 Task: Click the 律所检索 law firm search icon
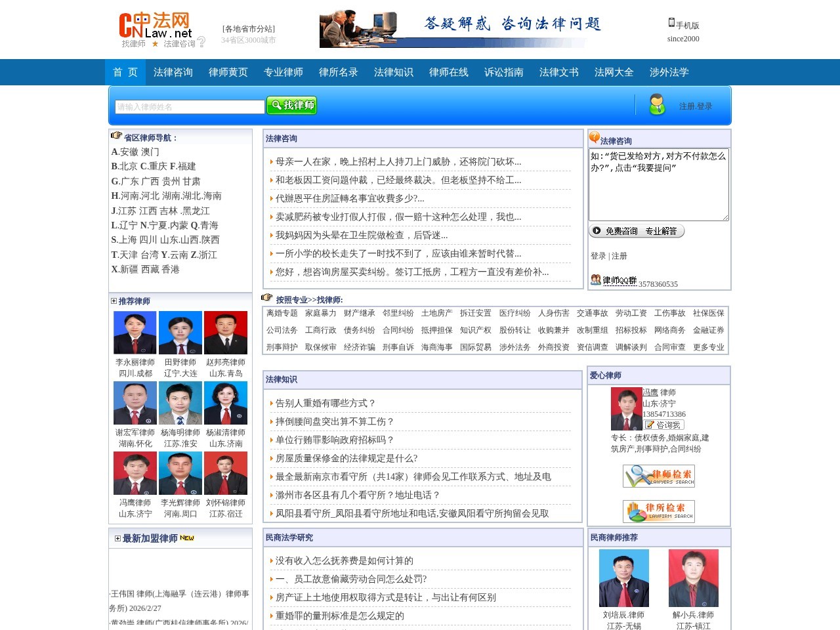click(x=659, y=512)
